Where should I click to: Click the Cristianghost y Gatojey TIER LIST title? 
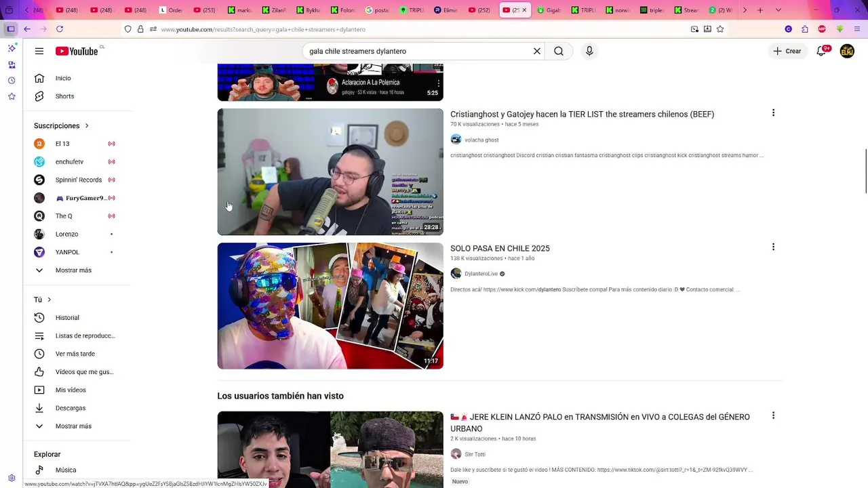click(x=582, y=115)
